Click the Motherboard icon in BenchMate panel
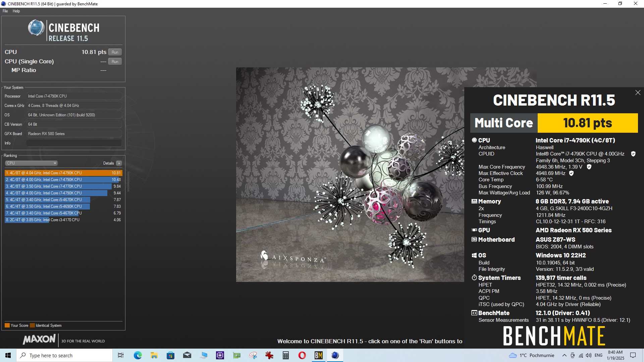Viewport: 644px width, 362px height. [x=474, y=239]
